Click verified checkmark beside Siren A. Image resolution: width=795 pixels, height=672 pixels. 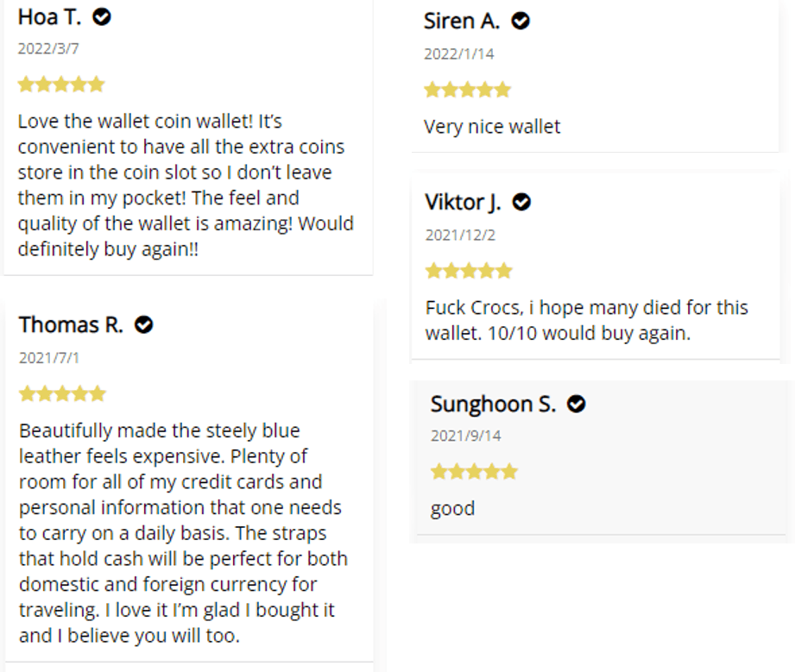point(521,22)
